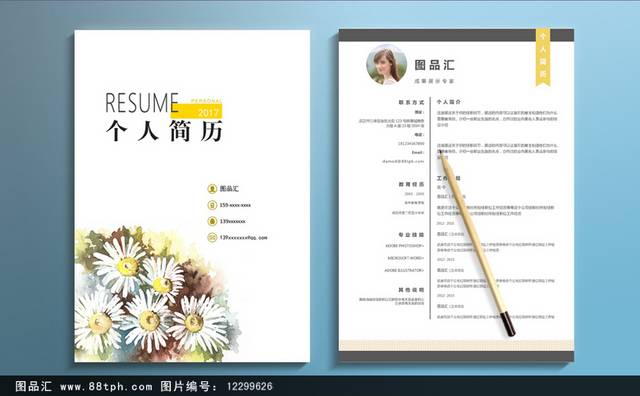The image size is (640, 396).
Task: Select the large black 个人简历 cover title
Action: pos(164,131)
